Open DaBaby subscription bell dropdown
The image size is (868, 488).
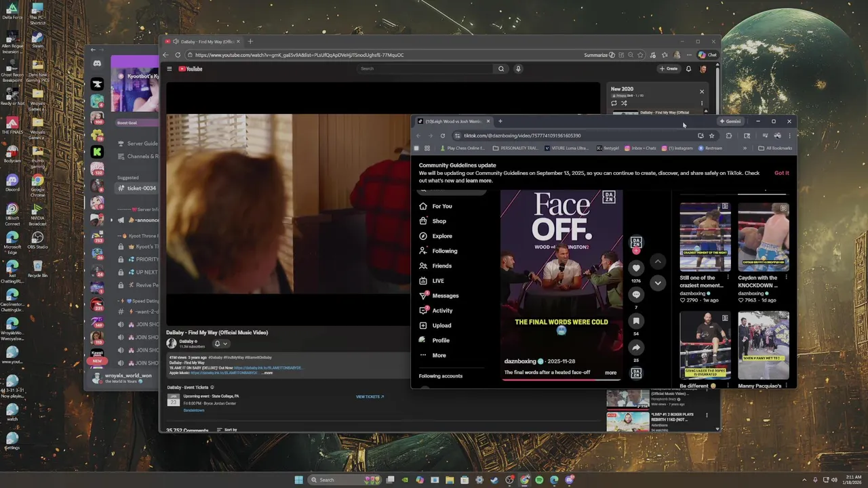(220, 344)
